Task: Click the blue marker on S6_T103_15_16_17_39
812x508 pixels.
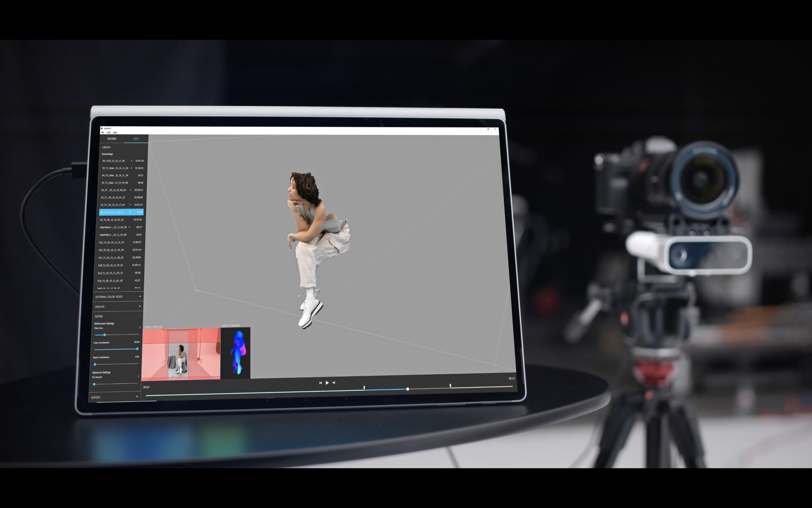Action: coord(132,161)
